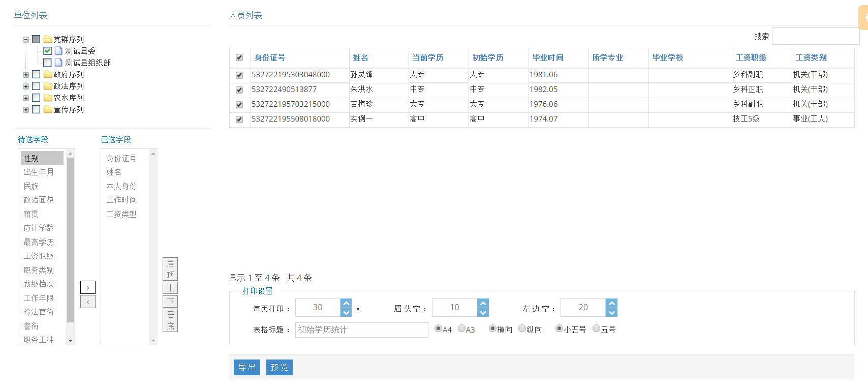Select 政治面貌 in 待选字段 list
The image size is (868, 389).
click(x=42, y=200)
